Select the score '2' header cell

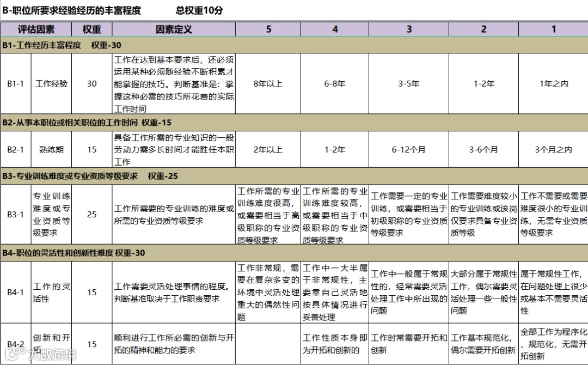coord(484,29)
